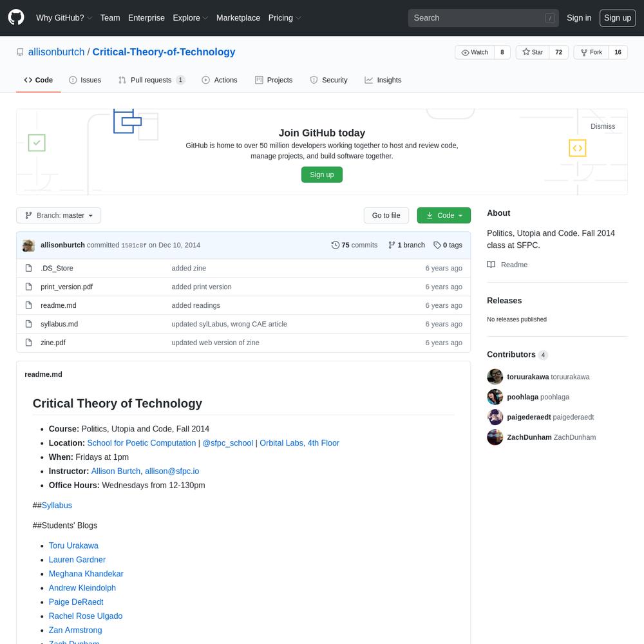The image size is (644, 644).
Task: Open the allison@sfpc.io email link
Action: [x=172, y=471]
